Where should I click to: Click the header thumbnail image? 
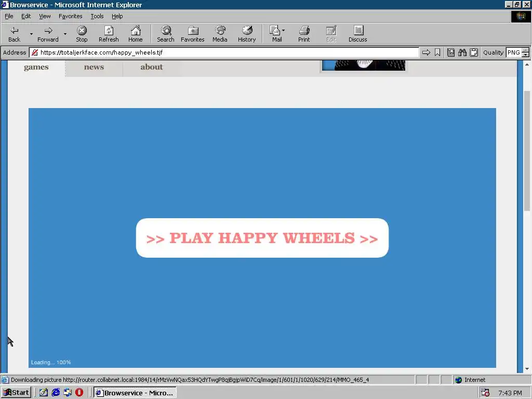363,65
